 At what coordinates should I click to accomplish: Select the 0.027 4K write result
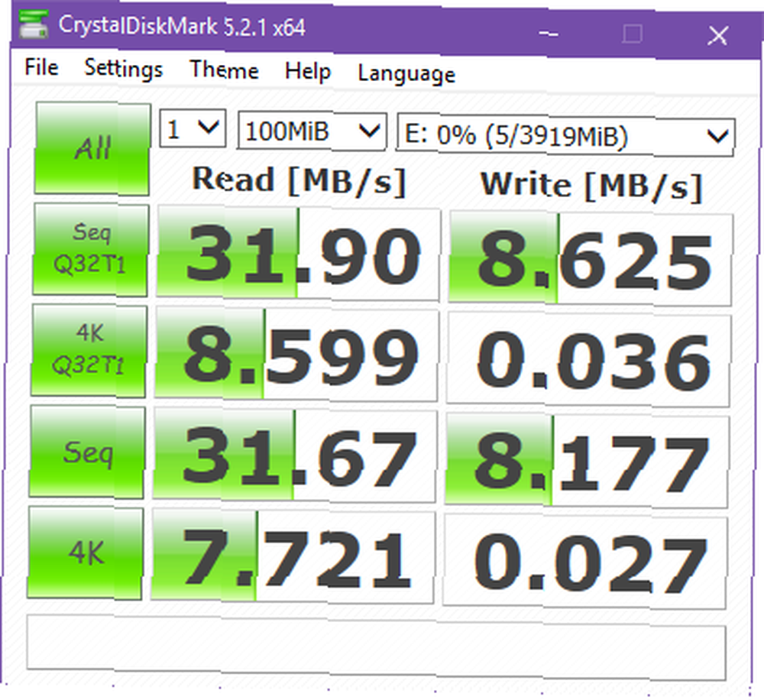[x=584, y=562]
